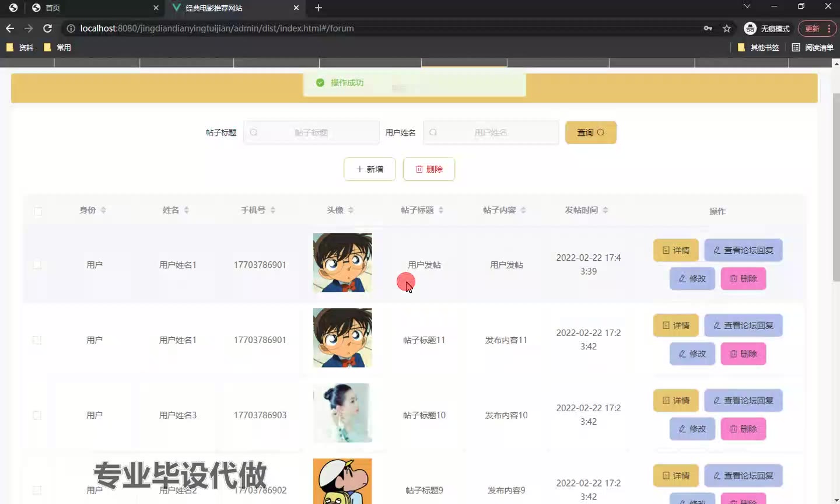Open a new browser tab with the plus icon

318,8
